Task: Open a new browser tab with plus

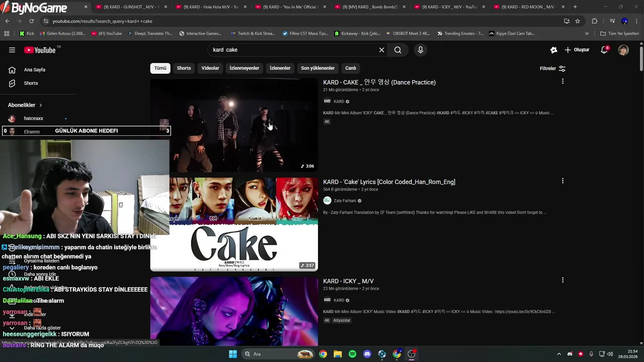Action: (575, 7)
